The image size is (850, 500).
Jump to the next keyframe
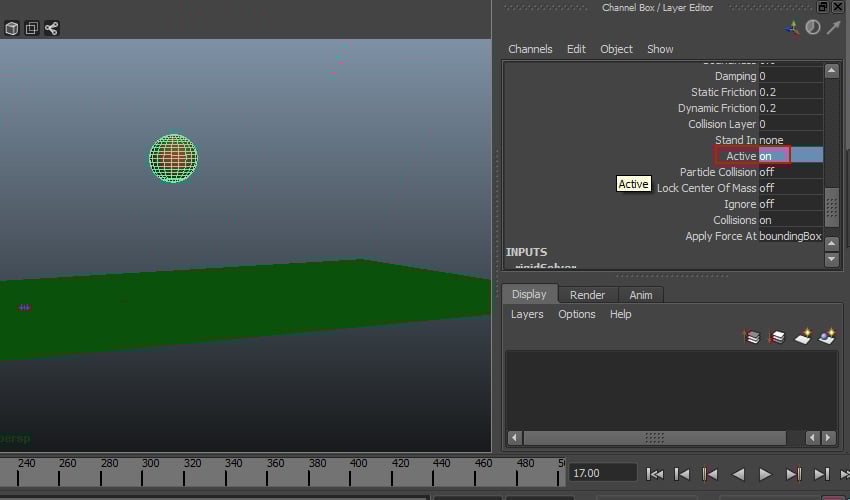793,475
